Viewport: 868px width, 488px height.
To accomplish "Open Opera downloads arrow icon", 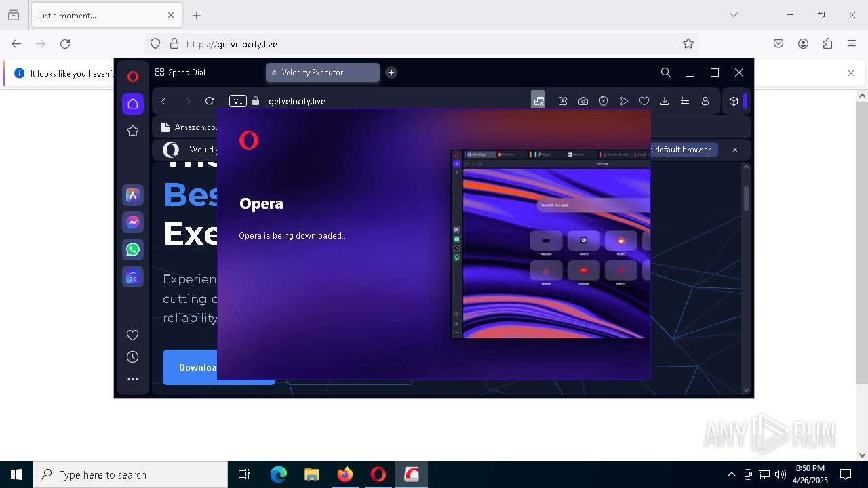I will click(665, 101).
